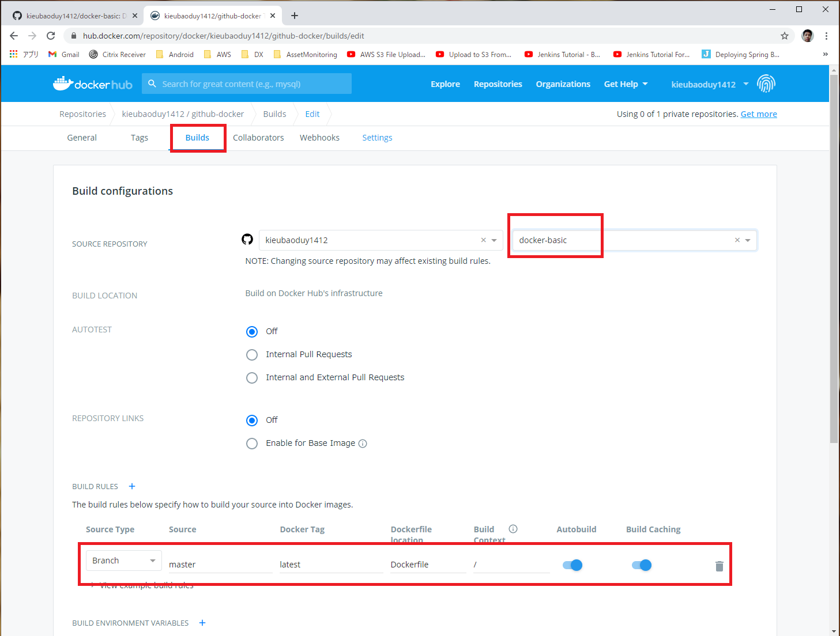840x636 pixels.
Task: Open a new browser tab
Action: 295,16
